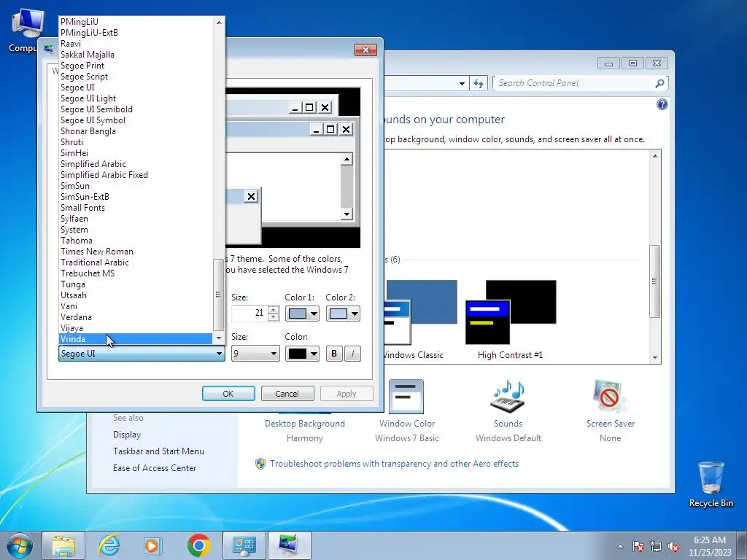This screenshot has width=747, height=560.
Task: Show hidden tray icons arrow
Action: pos(620,546)
